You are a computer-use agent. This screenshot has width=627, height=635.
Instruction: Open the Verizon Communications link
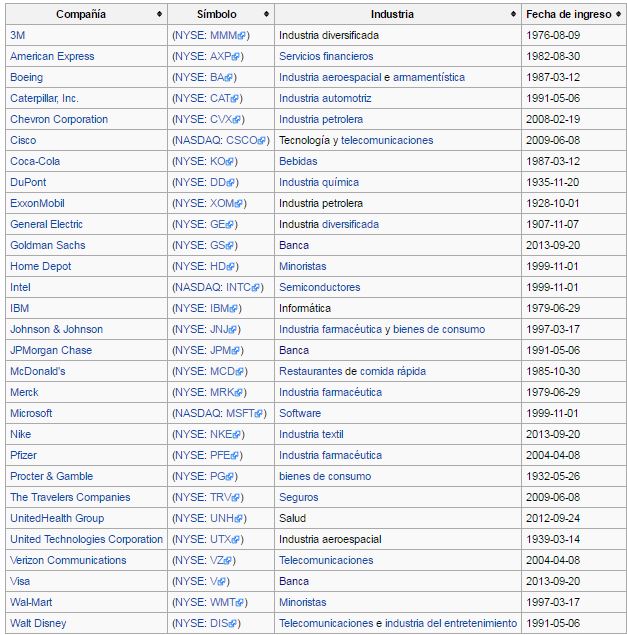point(68,560)
